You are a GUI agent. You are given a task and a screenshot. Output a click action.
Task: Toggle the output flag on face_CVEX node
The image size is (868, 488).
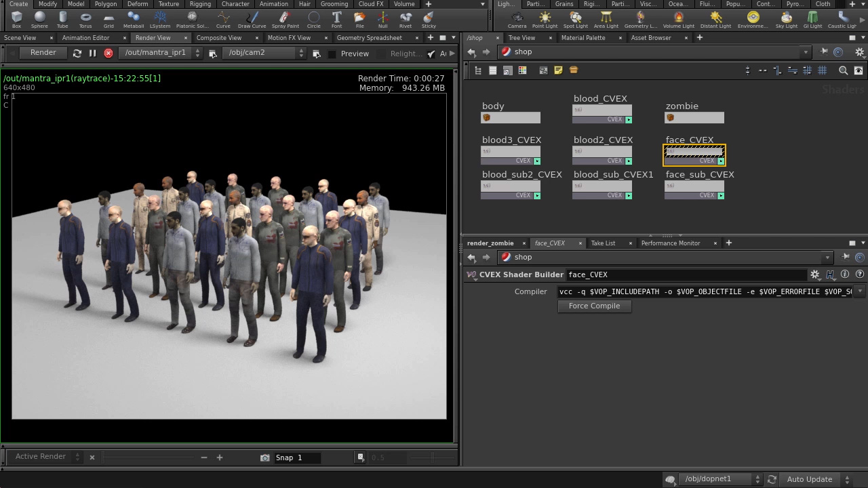(x=721, y=161)
